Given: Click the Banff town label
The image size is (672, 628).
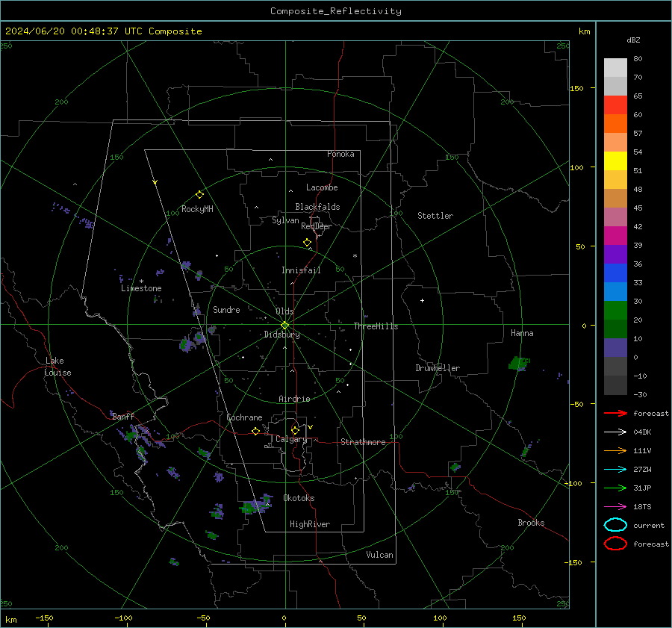Looking at the screenshot, I should (x=123, y=416).
